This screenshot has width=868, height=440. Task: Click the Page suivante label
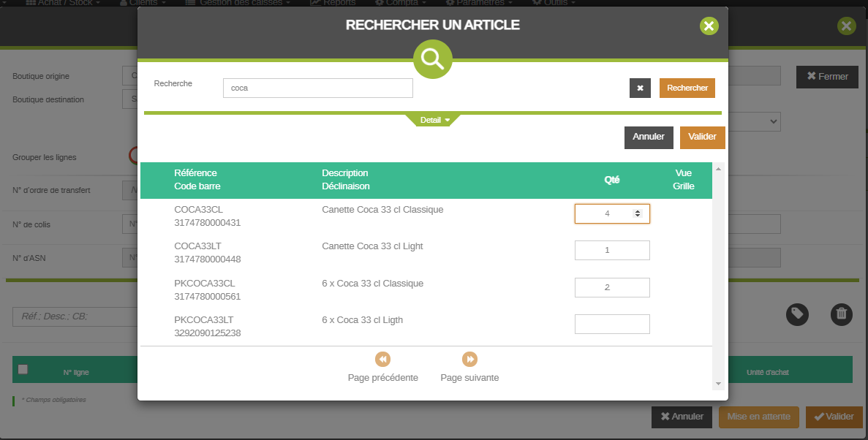(469, 377)
